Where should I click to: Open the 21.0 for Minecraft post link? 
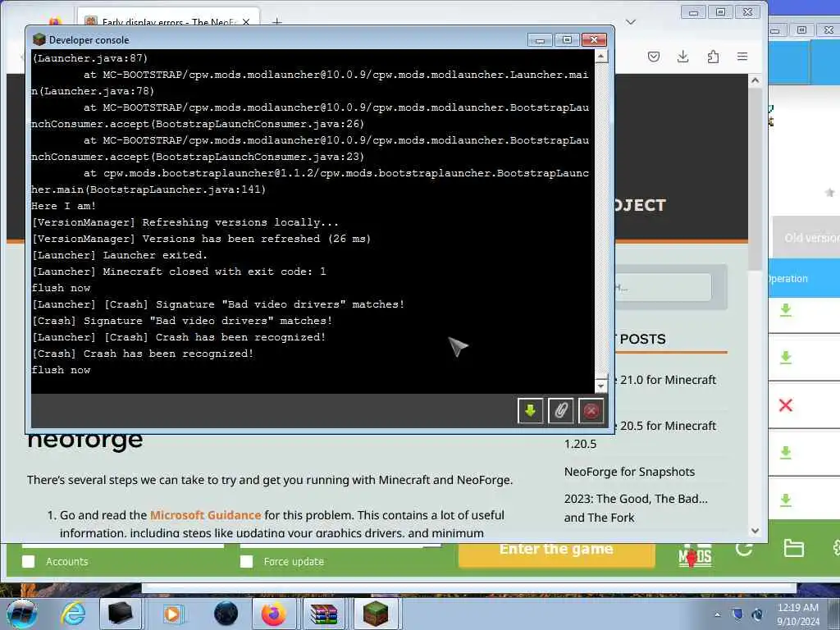pos(668,380)
